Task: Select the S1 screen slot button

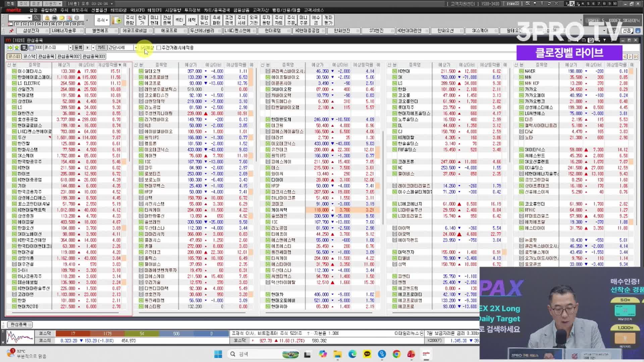Action: [x=17, y=24]
